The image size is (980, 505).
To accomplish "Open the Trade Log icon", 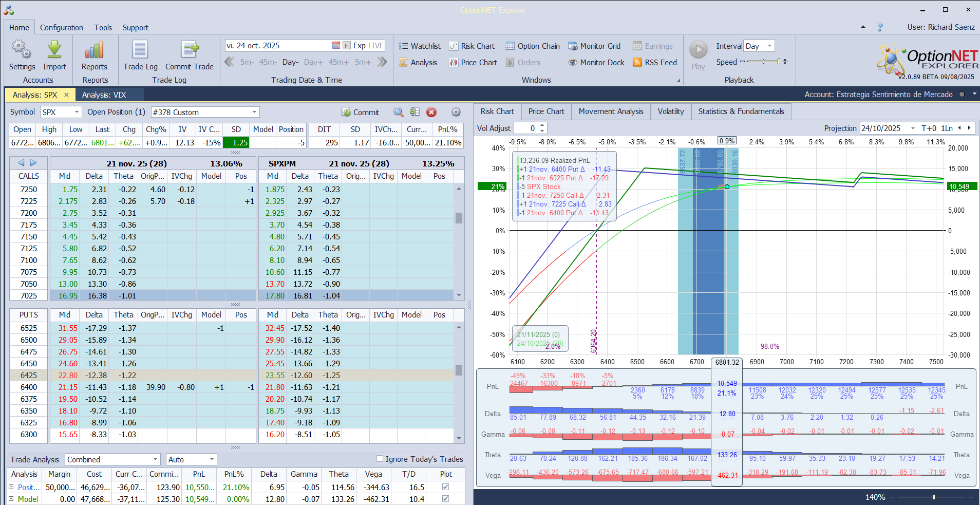I will coord(140,50).
